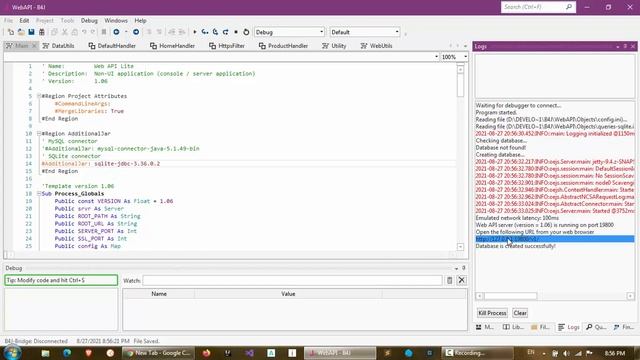
Task: Click the Step In debug icon
Action: point(204,32)
